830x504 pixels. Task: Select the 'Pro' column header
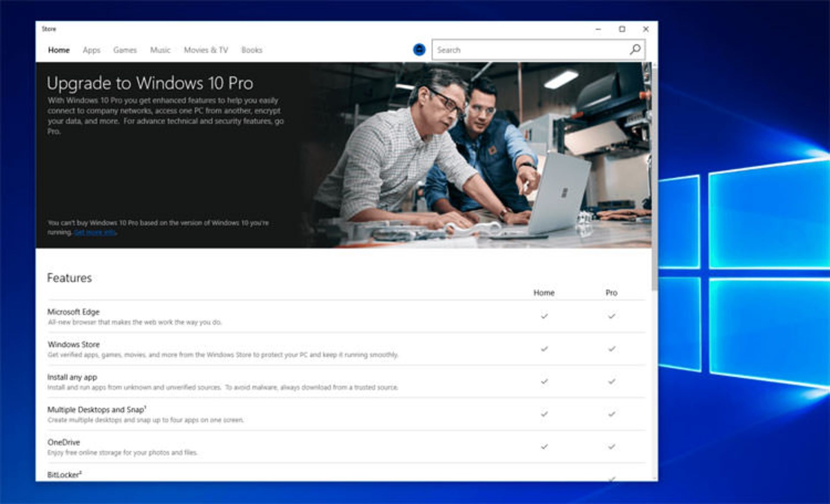(x=611, y=293)
